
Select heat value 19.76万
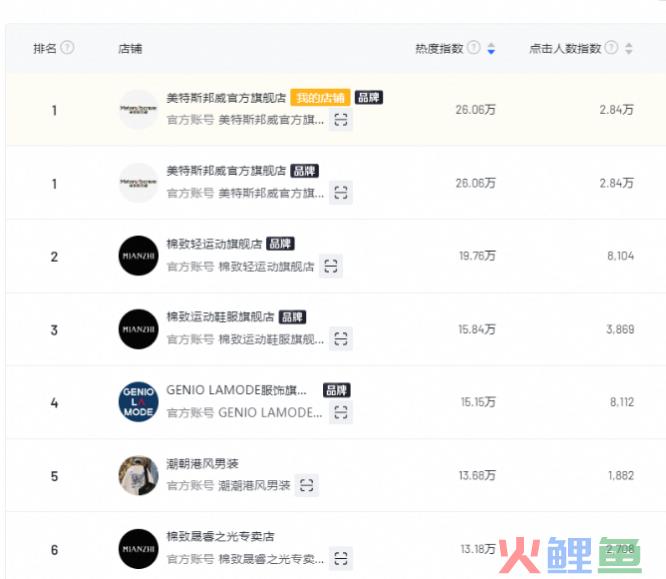coord(477,256)
